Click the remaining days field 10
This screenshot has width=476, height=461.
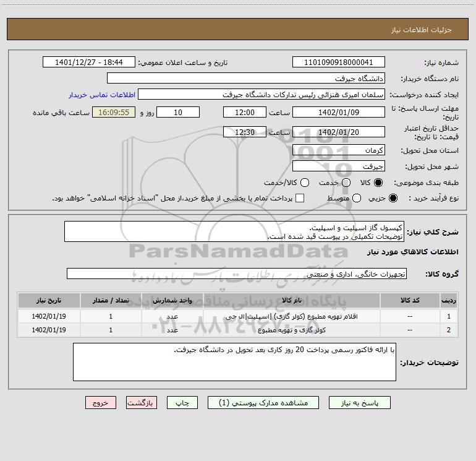tap(178, 112)
